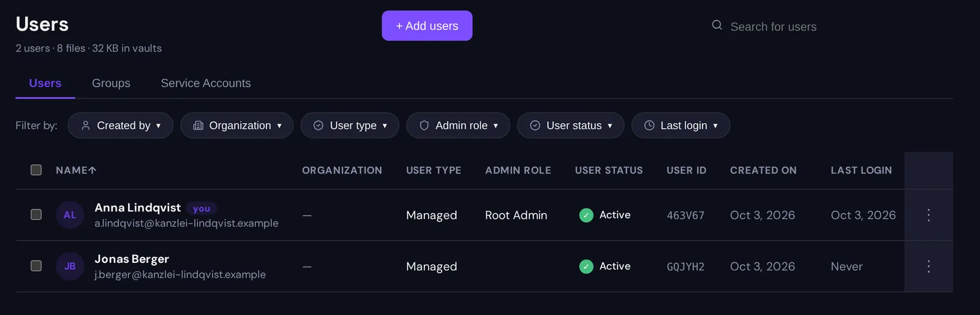Click the Root Admin role cell
The height and width of the screenshot is (315, 980).
click(x=516, y=215)
